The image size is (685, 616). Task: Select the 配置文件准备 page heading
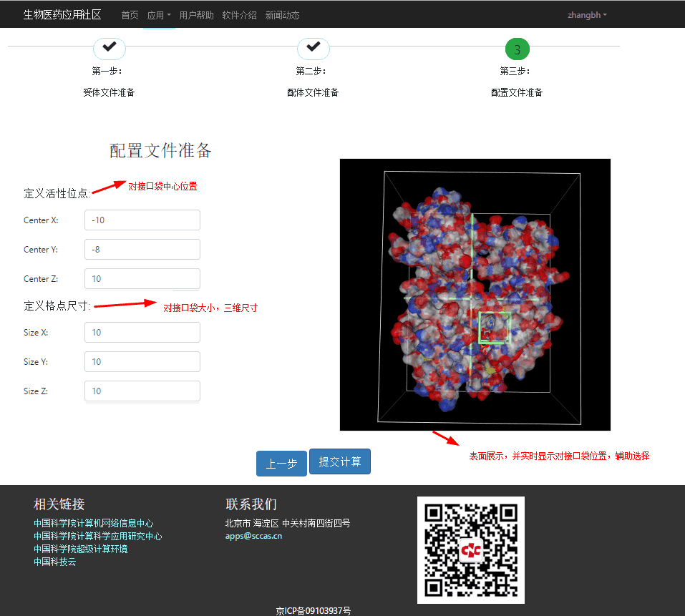(160, 151)
